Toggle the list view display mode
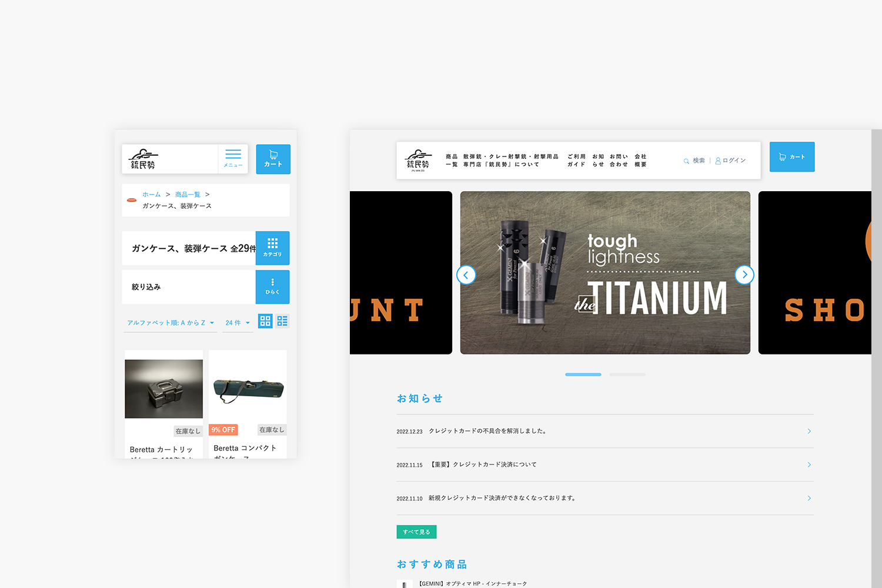This screenshot has height=588, width=882. point(282,321)
